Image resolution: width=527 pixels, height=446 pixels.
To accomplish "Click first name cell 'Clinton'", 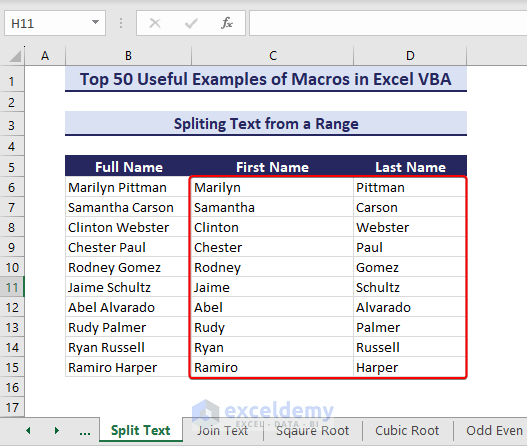I will coord(272,227).
